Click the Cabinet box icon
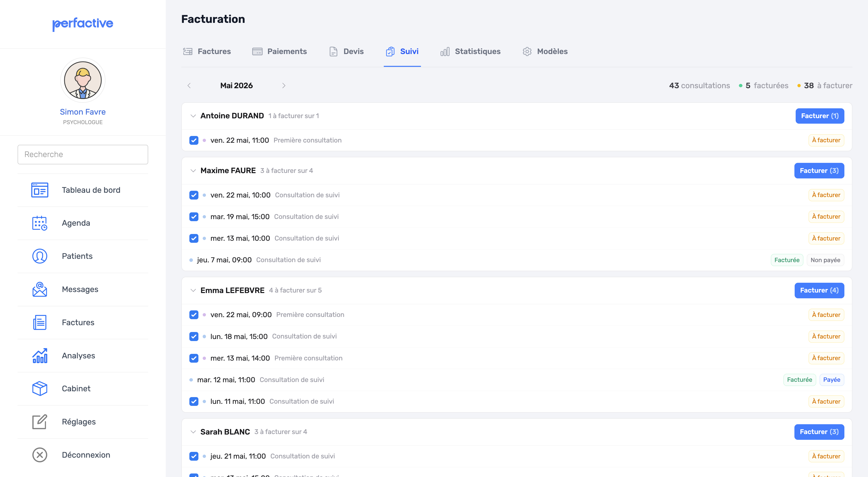This screenshot has width=868, height=477. pos(40,389)
